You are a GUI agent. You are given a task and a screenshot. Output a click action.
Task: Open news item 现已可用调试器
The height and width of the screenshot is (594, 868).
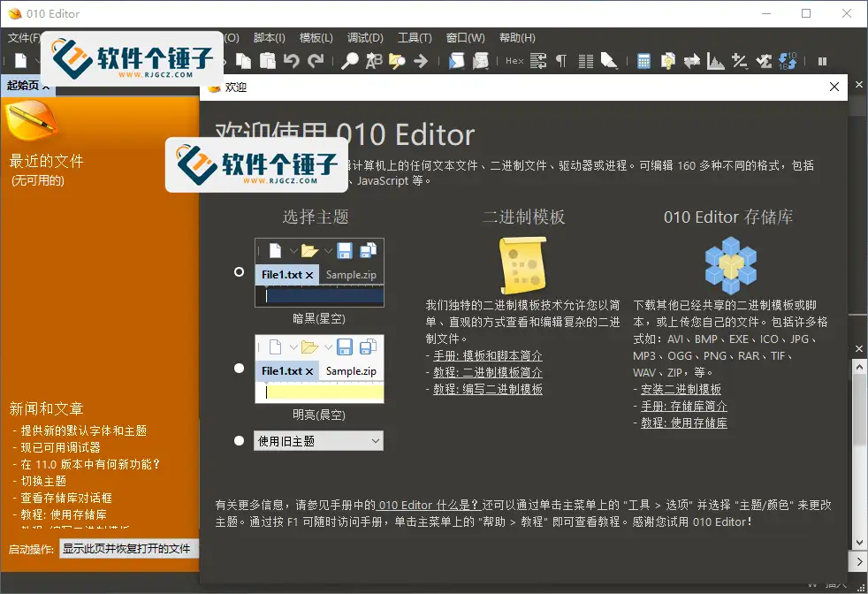coord(60,447)
